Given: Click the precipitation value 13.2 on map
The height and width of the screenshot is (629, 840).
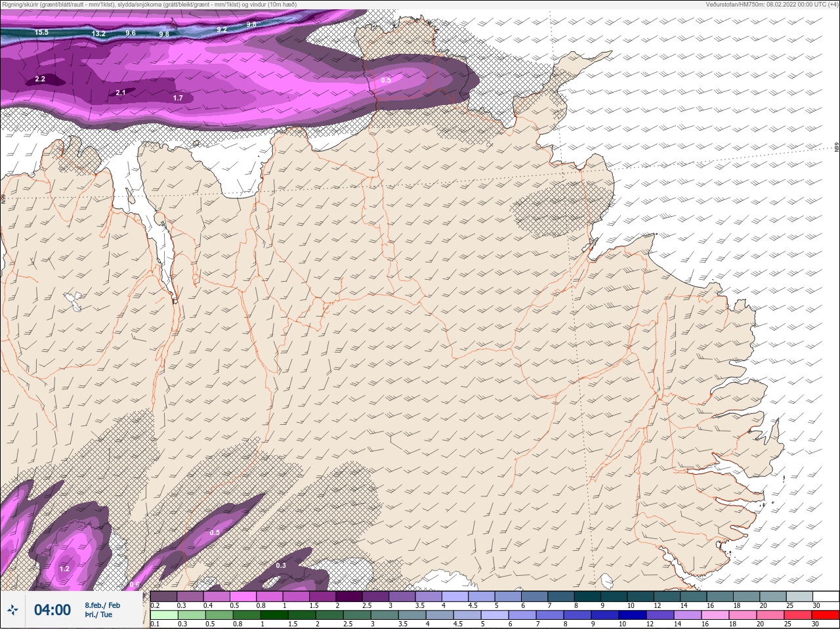Looking at the screenshot, I should coord(98,33).
